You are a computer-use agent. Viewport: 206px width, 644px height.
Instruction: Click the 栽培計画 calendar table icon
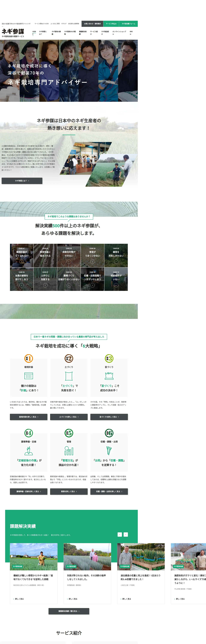click(x=29, y=376)
